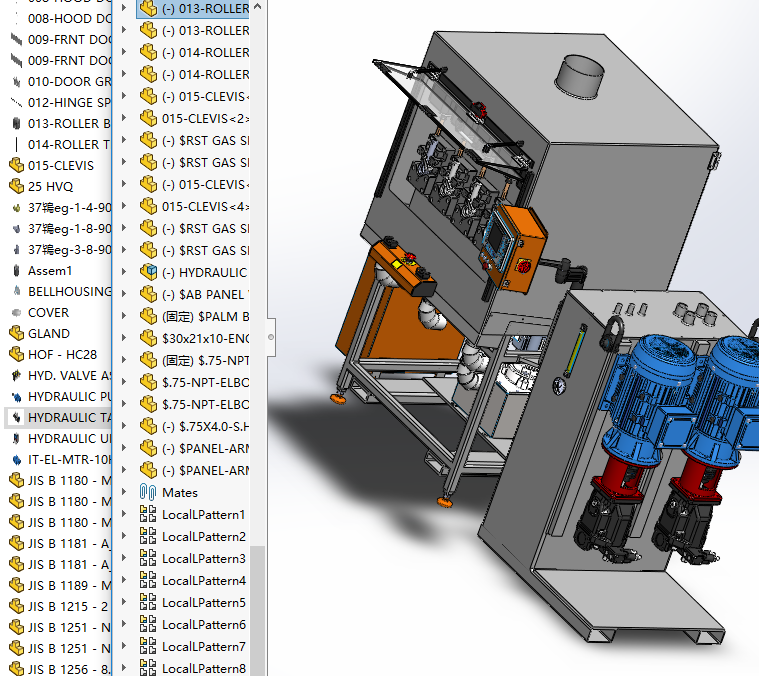This screenshot has height=676, width=759.
Task: Expand the LocalLPattern8 node
Action: point(124,668)
